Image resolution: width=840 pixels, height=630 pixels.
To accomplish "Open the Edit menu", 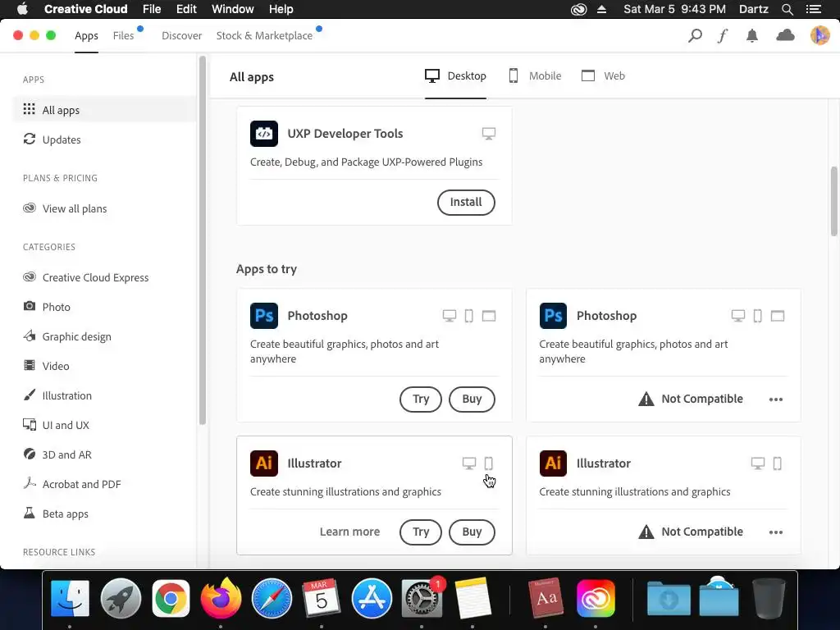I will [186, 9].
